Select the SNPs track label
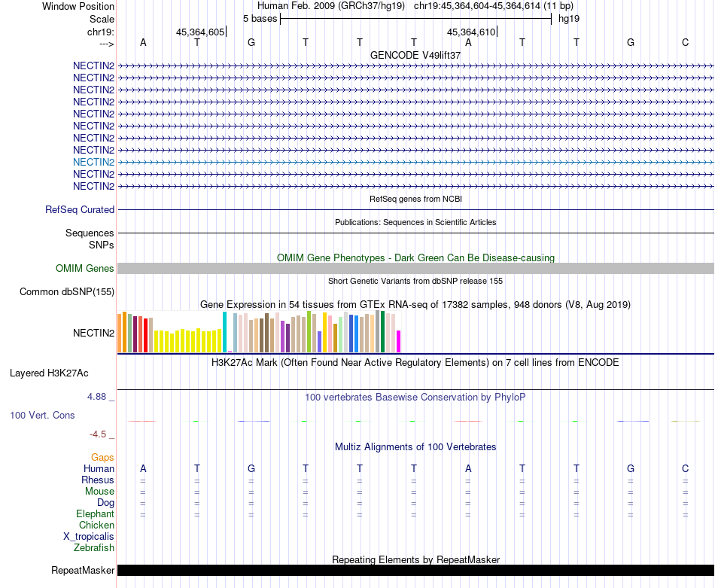 (x=102, y=245)
